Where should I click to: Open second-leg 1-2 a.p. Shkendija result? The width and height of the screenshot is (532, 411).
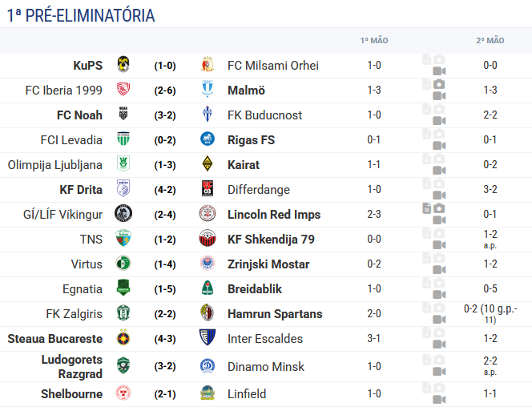[490, 240]
